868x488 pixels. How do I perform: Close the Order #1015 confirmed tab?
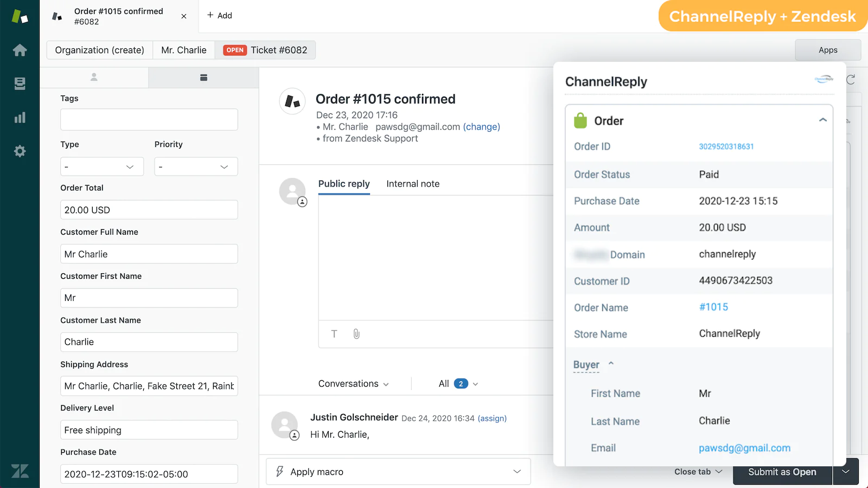(184, 16)
